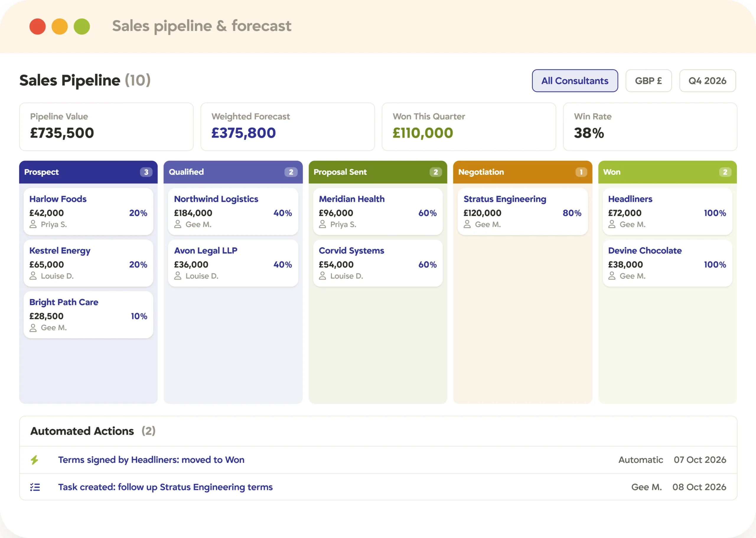Click the Pipeline Value summary card
The image size is (756, 538).
click(x=106, y=127)
